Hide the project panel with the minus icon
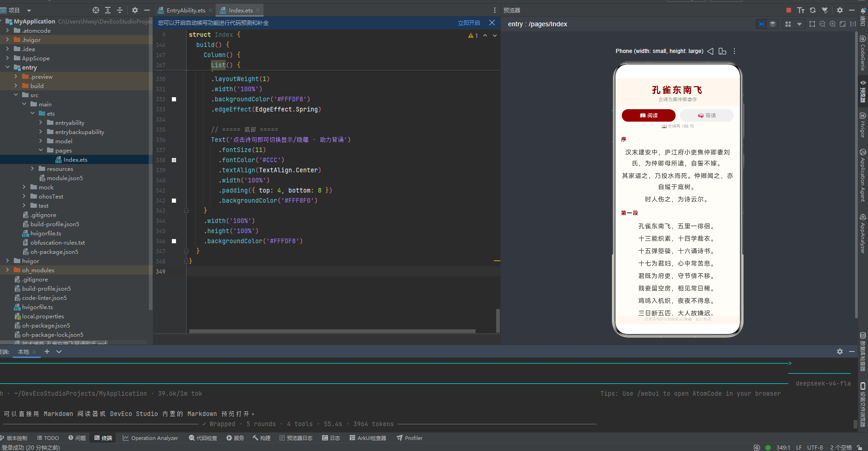Image resolution: width=868 pixels, height=451 pixels. (x=147, y=10)
